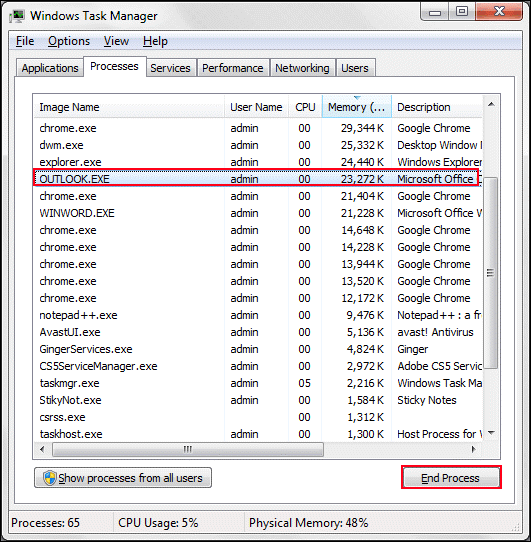Click the horizontal scrollbar right arrow
The width and height of the screenshot is (531, 542).
(473, 449)
